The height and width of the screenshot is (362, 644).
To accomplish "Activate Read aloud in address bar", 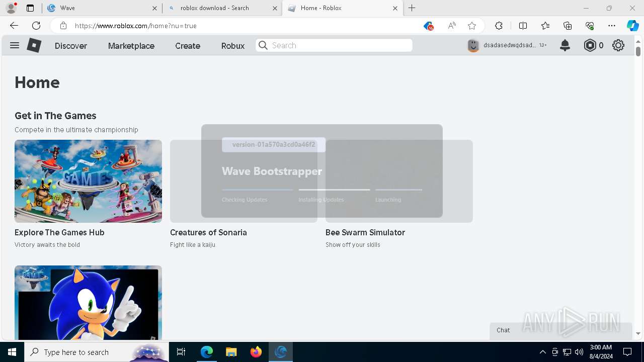I will [x=452, y=26].
